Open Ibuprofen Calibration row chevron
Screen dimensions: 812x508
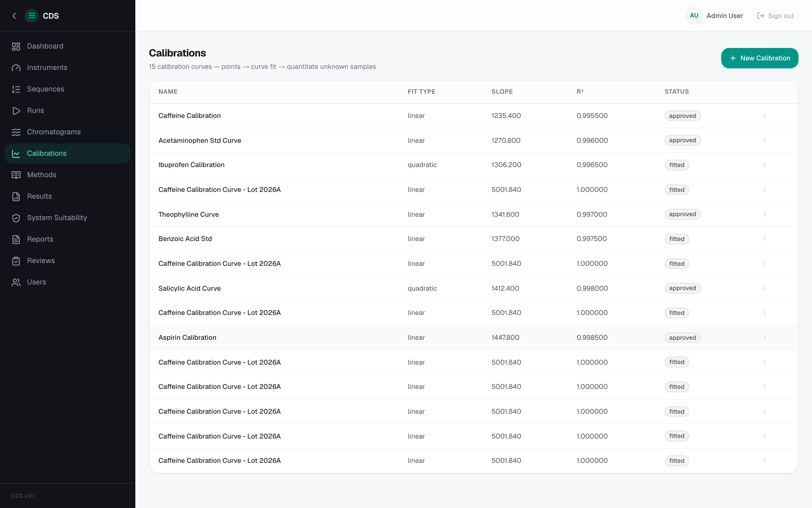pos(764,165)
